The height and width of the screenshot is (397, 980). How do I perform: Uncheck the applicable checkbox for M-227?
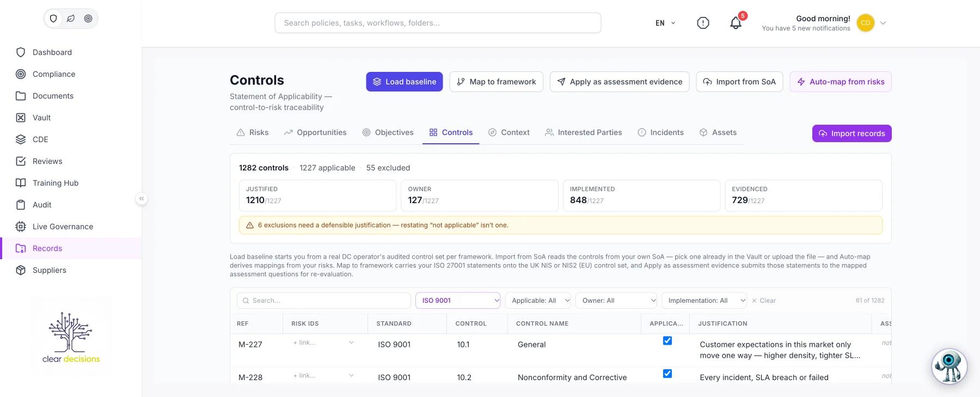[x=667, y=341]
